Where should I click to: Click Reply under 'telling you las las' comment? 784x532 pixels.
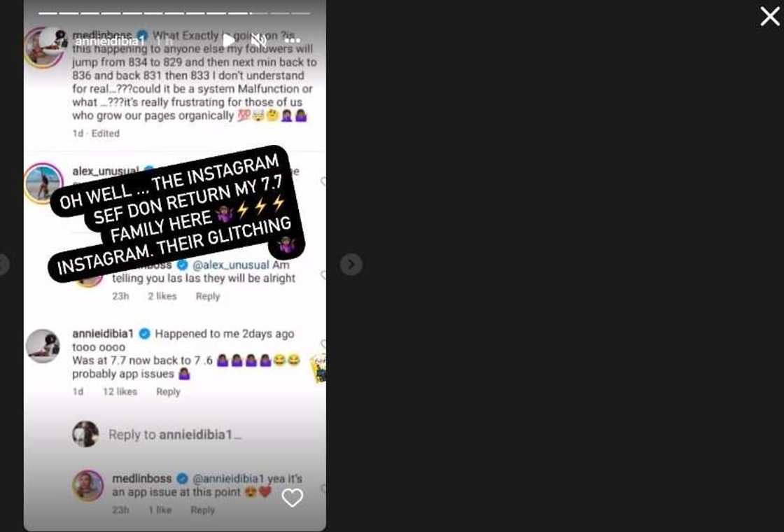(207, 296)
